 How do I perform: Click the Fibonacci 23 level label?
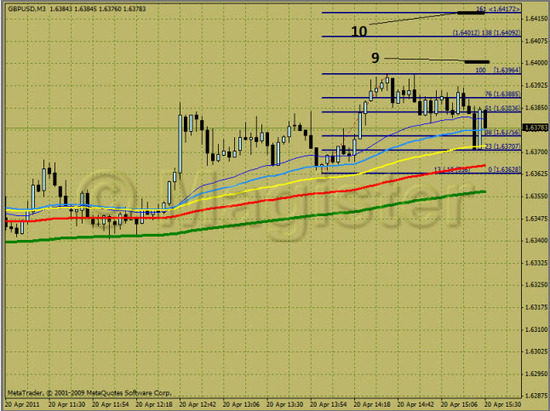503,147
